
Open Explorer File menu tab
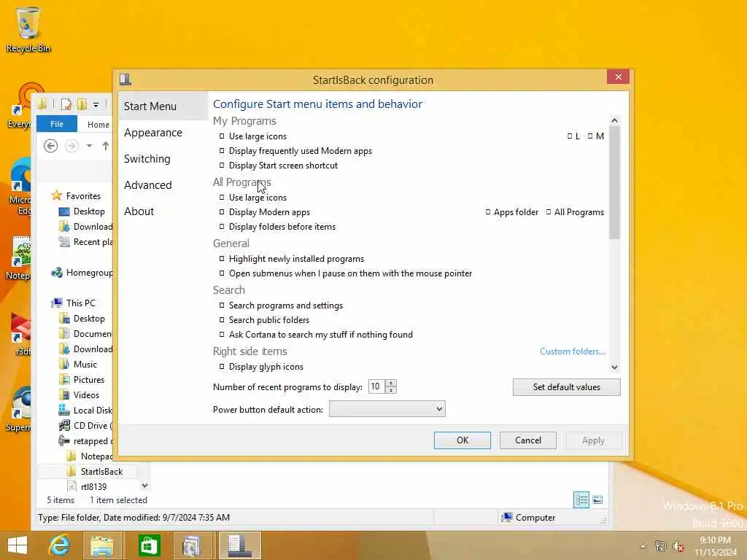[x=57, y=124]
